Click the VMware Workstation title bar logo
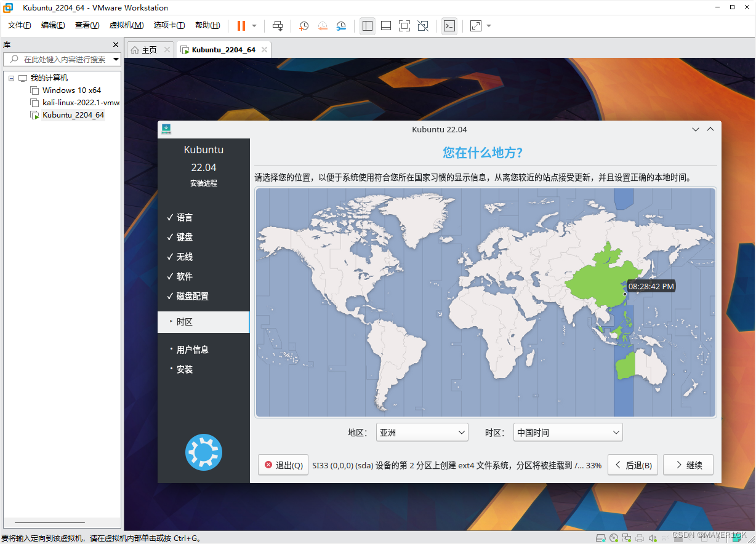Screen dimensions: 756x544 coord(9,7)
